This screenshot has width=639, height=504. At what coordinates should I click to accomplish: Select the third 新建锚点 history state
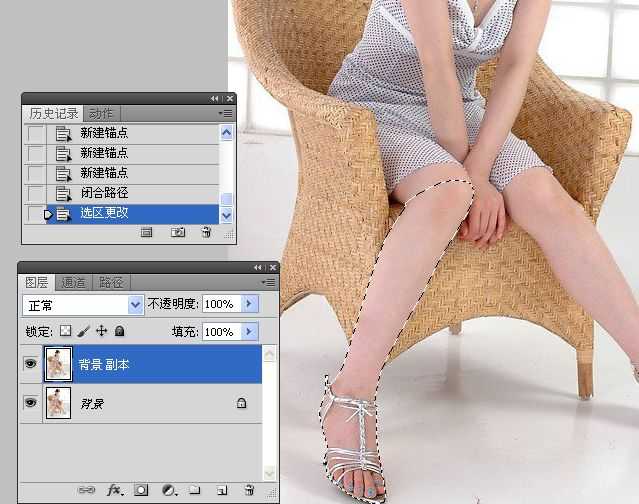pos(133,173)
